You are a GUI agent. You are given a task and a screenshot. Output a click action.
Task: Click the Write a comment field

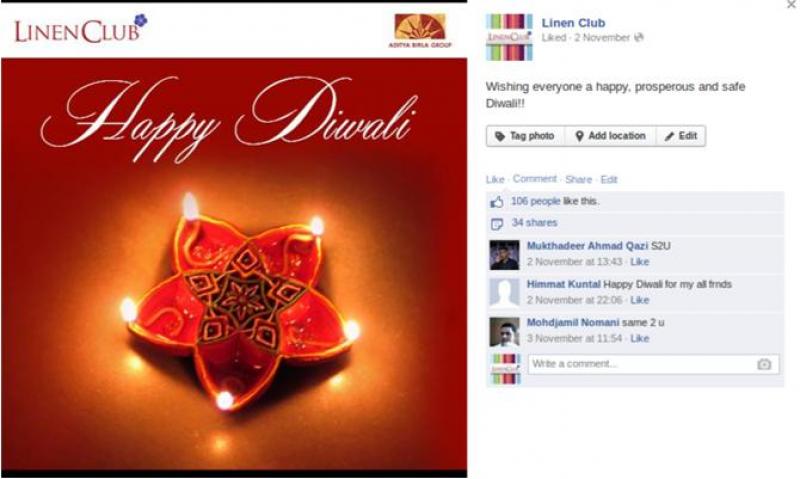653,364
